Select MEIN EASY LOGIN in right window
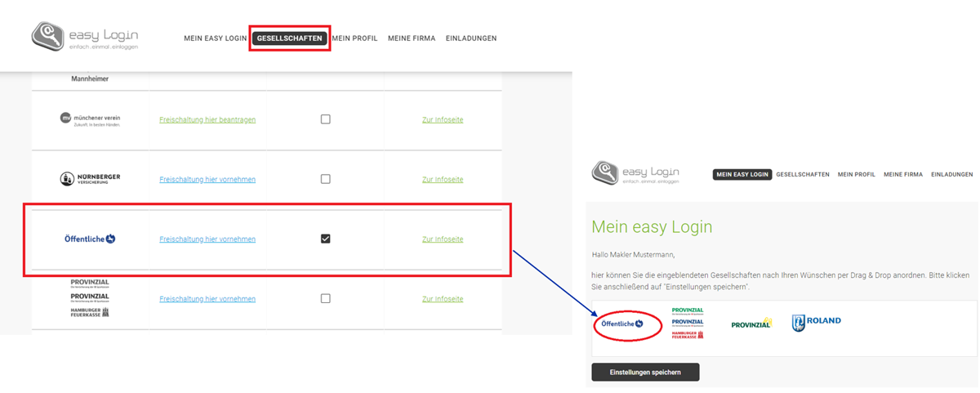The width and height of the screenshot is (980, 393). point(742,175)
